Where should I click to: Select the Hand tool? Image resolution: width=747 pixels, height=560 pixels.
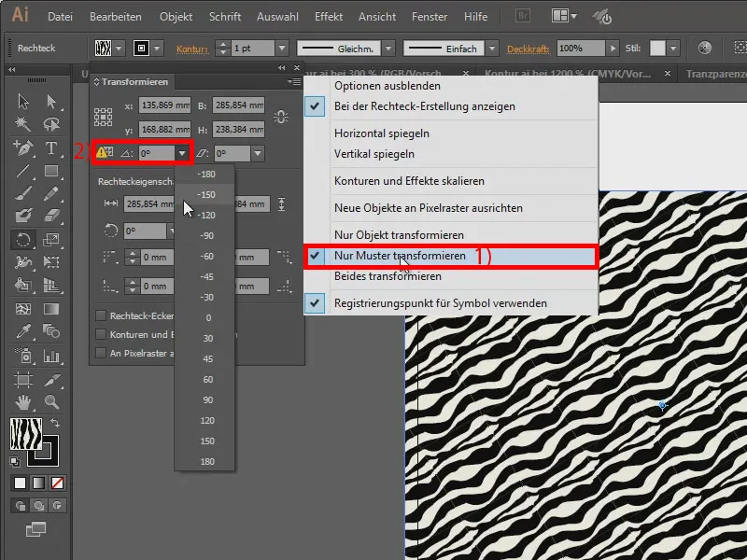coord(22,402)
